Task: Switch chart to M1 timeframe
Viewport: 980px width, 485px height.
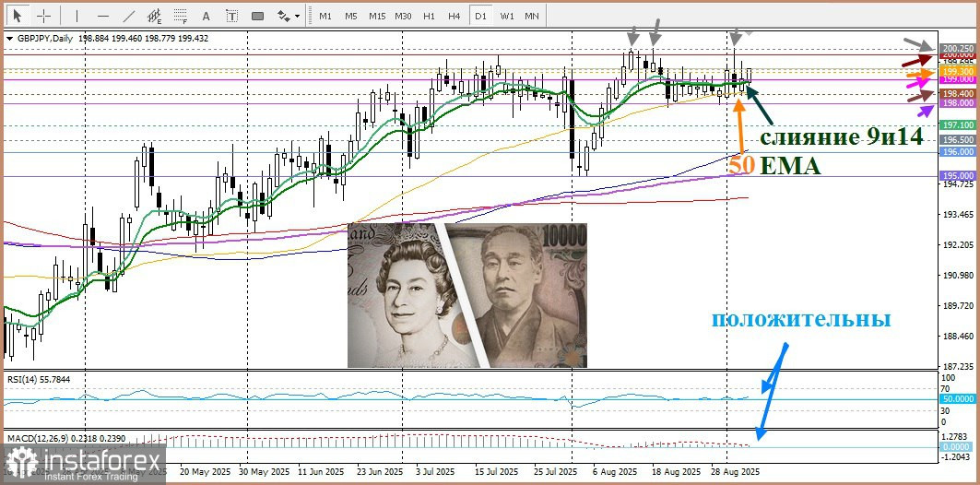Action: [x=325, y=17]
